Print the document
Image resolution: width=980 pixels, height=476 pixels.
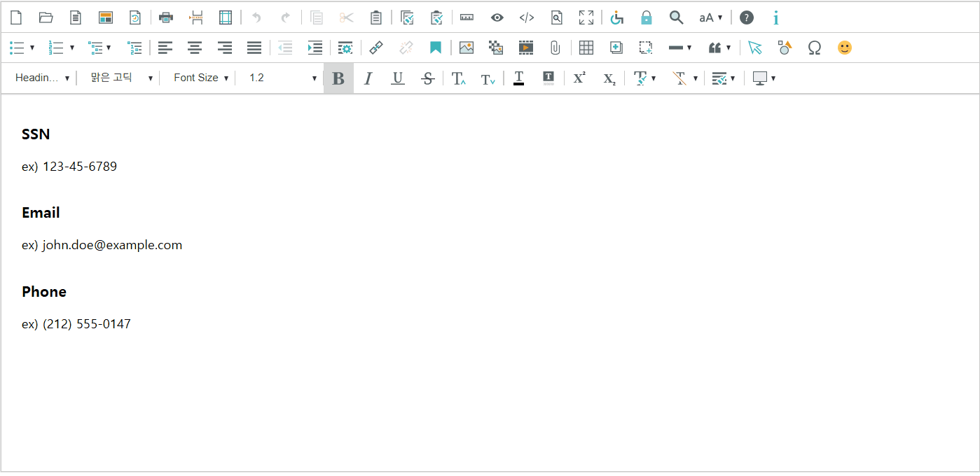[166, 17]
